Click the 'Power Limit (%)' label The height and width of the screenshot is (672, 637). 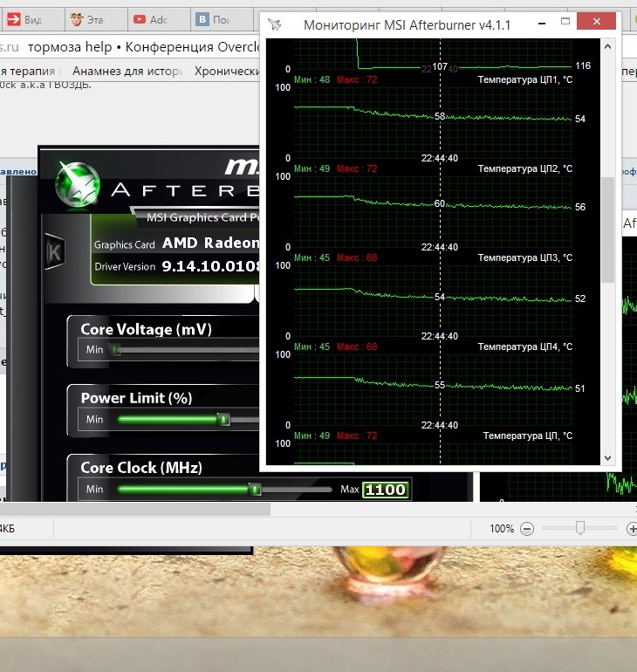(x=136, y=398)
